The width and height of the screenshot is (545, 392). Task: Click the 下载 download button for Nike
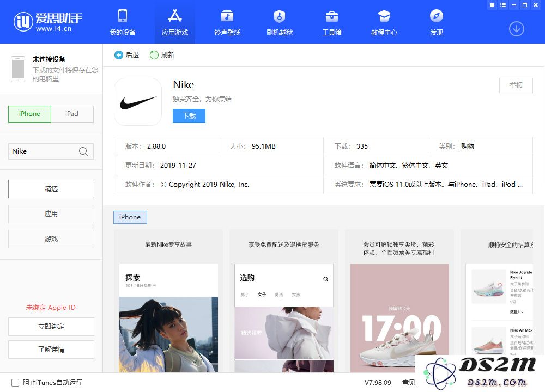189,116
